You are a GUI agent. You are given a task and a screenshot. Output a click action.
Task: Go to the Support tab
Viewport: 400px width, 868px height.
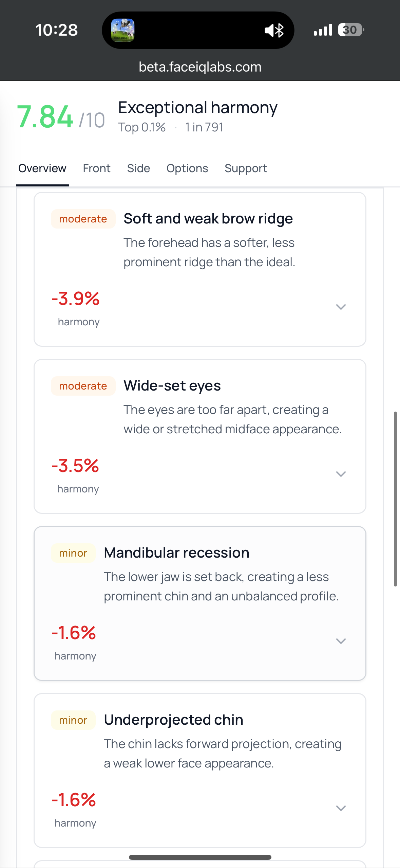pos(246,168)
